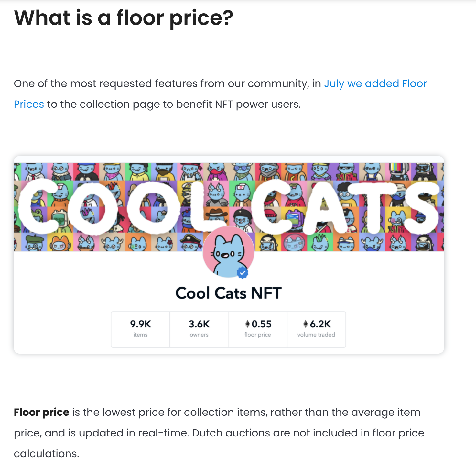Click the blue verified checkmark badge

coord(243,273)
